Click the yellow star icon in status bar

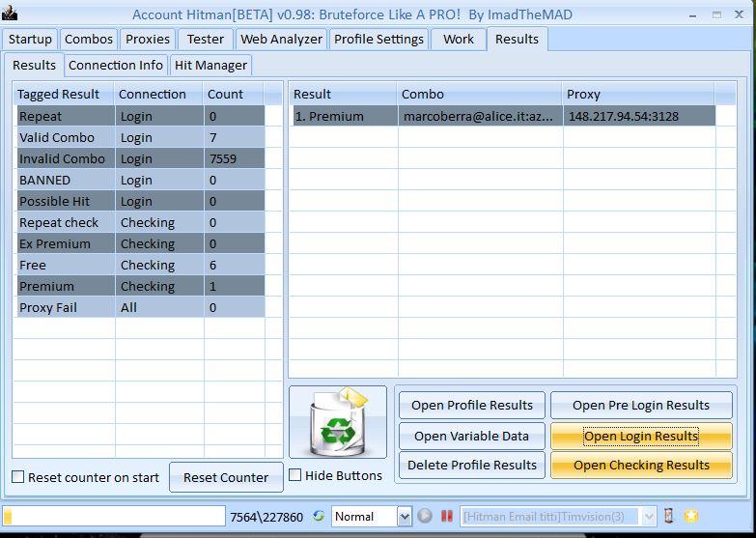tap(691, 516)
